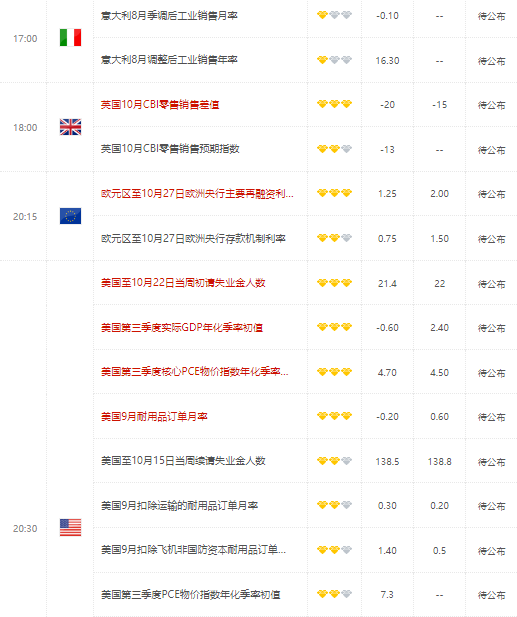The image size is (517, 617).
Task: Click the 20:30 time cell
Action: click(25, 528)
